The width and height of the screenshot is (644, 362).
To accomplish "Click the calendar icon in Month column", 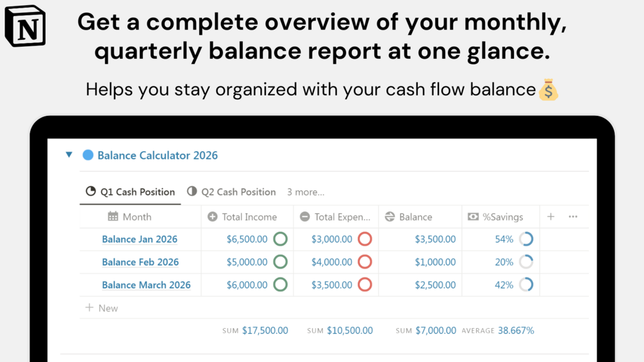I will [x=113, y=217].
